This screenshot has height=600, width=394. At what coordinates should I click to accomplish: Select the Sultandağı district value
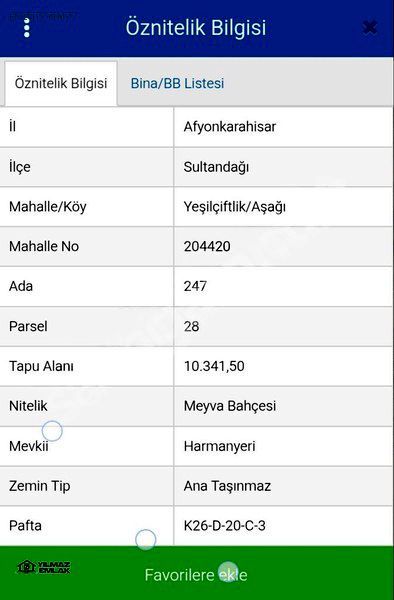[x=216, y=167]
